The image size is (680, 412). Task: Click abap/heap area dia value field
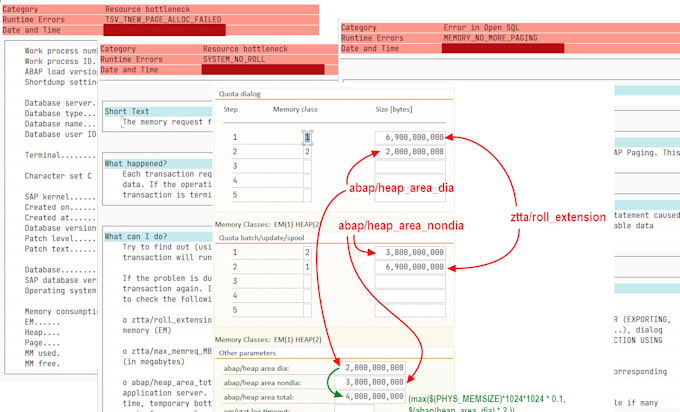tap(370, 368)
